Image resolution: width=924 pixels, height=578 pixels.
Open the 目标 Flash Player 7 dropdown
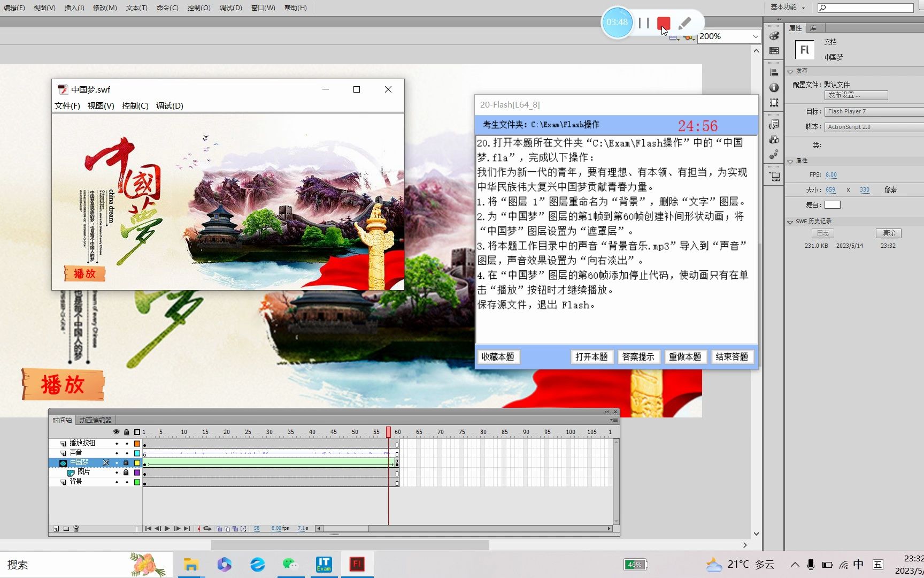click(874, 111)
